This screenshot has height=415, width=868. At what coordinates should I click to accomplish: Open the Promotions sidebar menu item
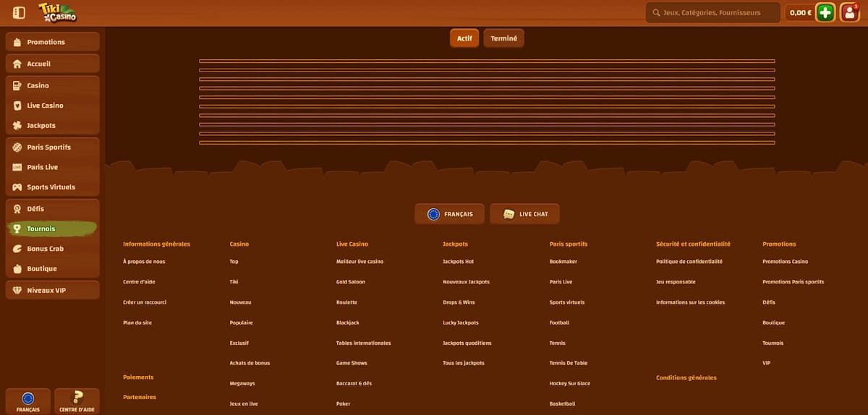pos(52,42)
